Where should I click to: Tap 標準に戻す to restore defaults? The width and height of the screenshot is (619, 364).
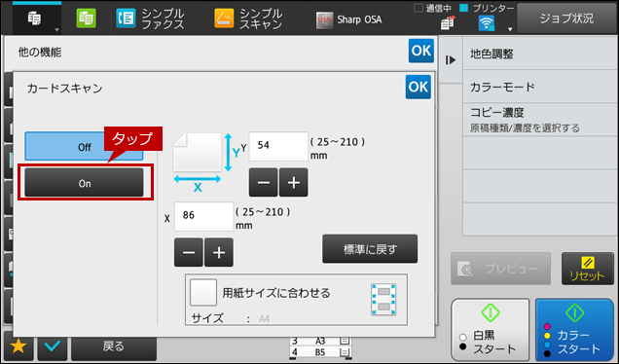point(370,249)
